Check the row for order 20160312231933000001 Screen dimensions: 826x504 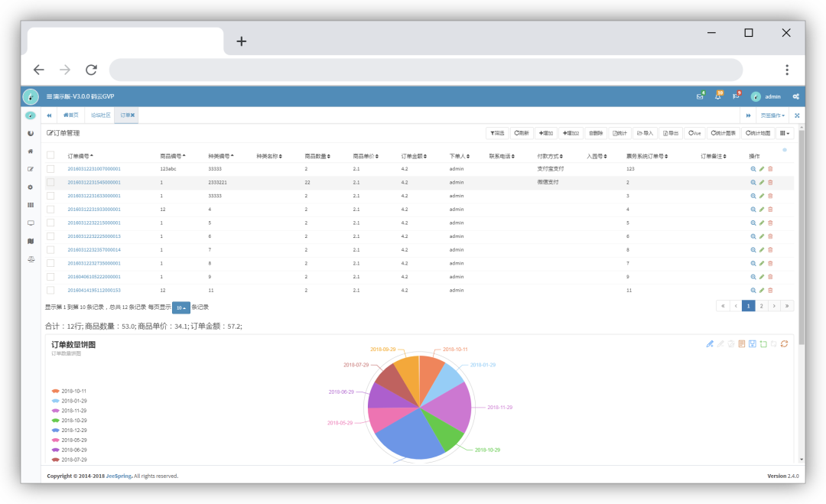click(50, 210)
